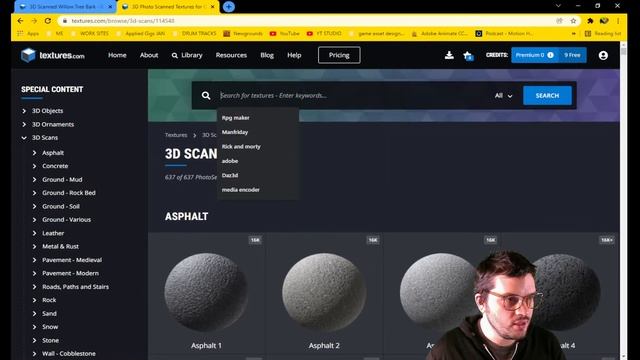Select the 3D Photo Scanned Textures tab
Screen dimensions: 640x360
167,7
